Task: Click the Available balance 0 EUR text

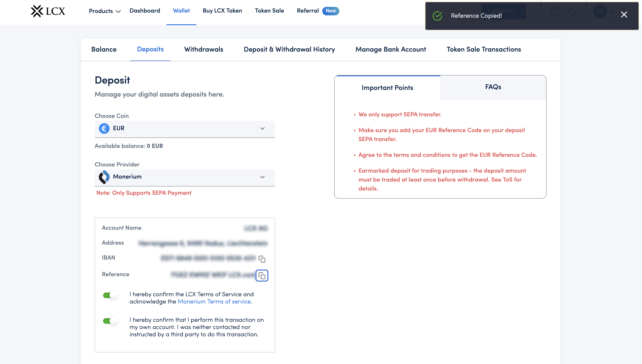Action: pos(129,146)
